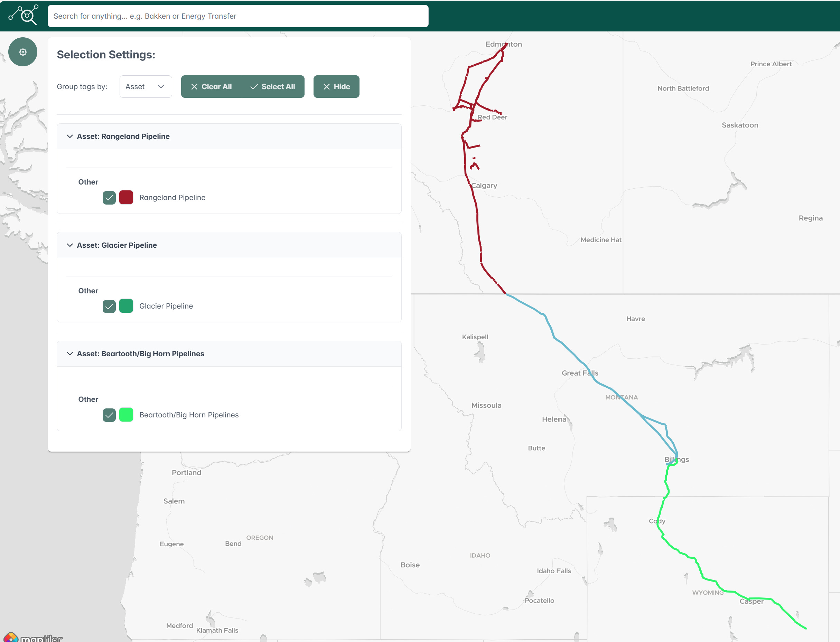Click the checkmark icon on Select All

point(254,87)
